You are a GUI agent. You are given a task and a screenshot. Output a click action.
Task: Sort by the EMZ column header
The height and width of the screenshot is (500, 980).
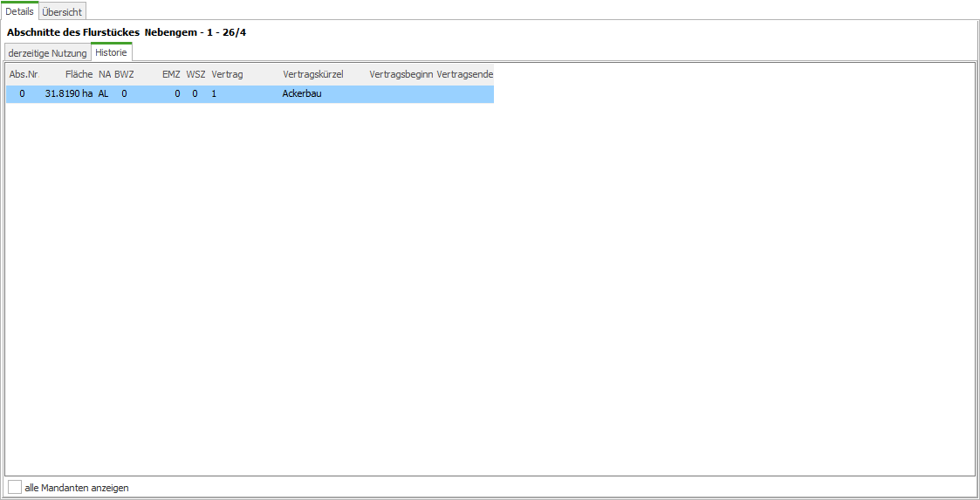(x=171, y=74)
